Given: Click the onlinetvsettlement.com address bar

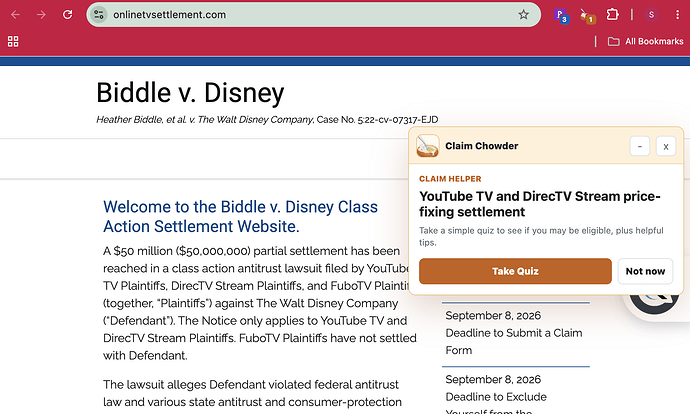Looking at the screenshot, I should coord(313,15).
